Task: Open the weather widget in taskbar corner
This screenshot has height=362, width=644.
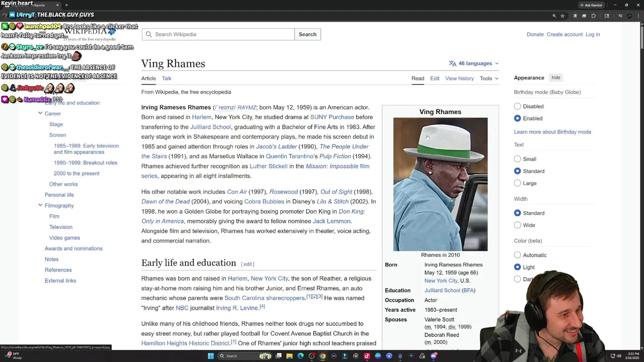Action: coord(14,356)
